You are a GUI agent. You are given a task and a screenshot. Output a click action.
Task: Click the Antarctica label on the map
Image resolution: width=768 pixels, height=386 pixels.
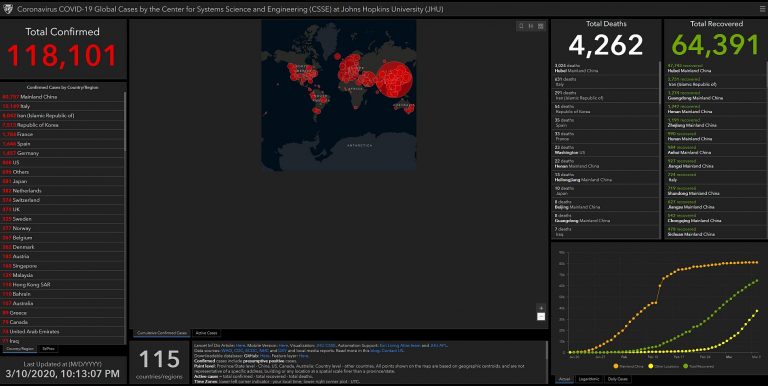[x=360, y=145]
